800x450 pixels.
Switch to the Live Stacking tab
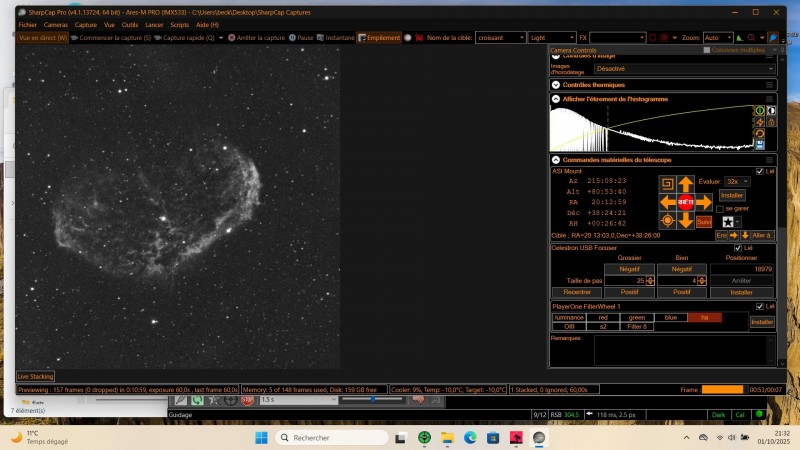click(x=36, y=377)
